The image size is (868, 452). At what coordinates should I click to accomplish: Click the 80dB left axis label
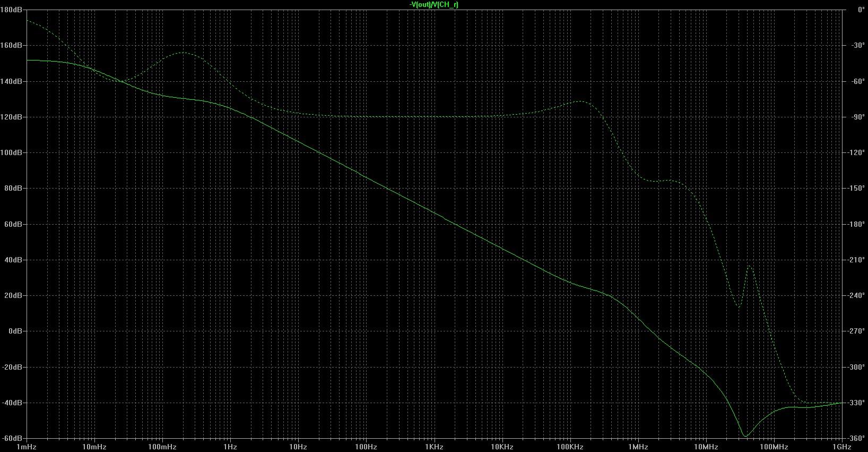point(13,189)
